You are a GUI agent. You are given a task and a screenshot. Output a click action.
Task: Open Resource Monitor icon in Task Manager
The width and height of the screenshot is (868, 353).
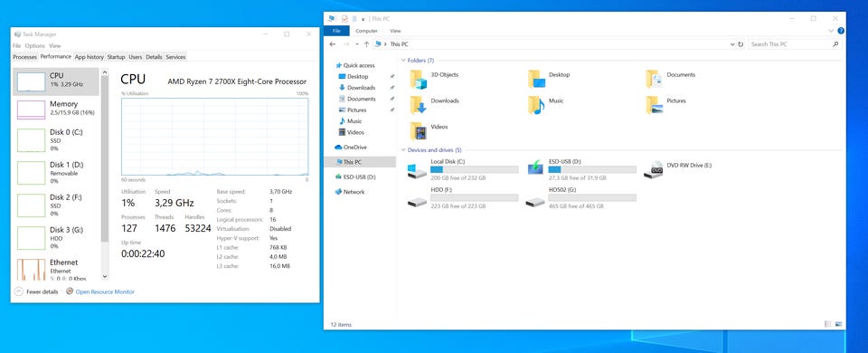tap(70, 291)
